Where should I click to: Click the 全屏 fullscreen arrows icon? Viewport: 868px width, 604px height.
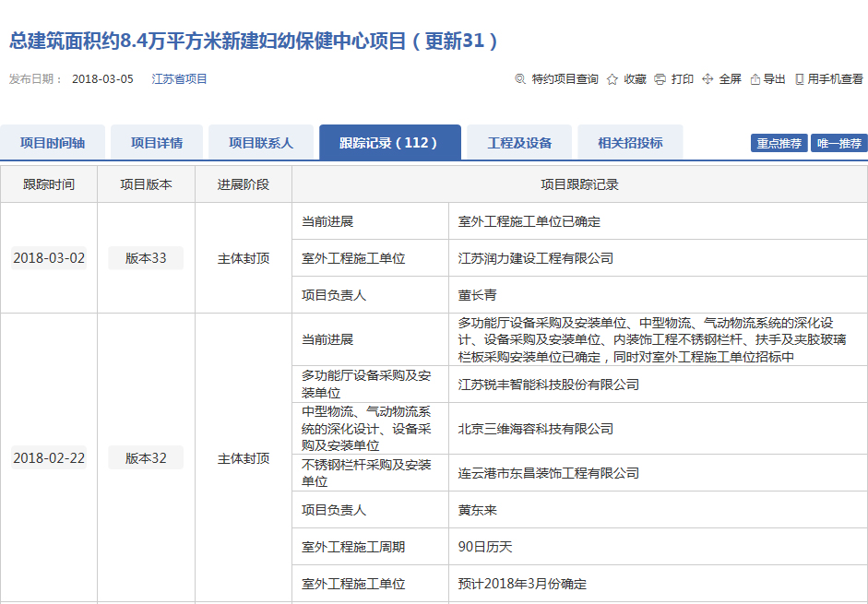click(707, 79)
